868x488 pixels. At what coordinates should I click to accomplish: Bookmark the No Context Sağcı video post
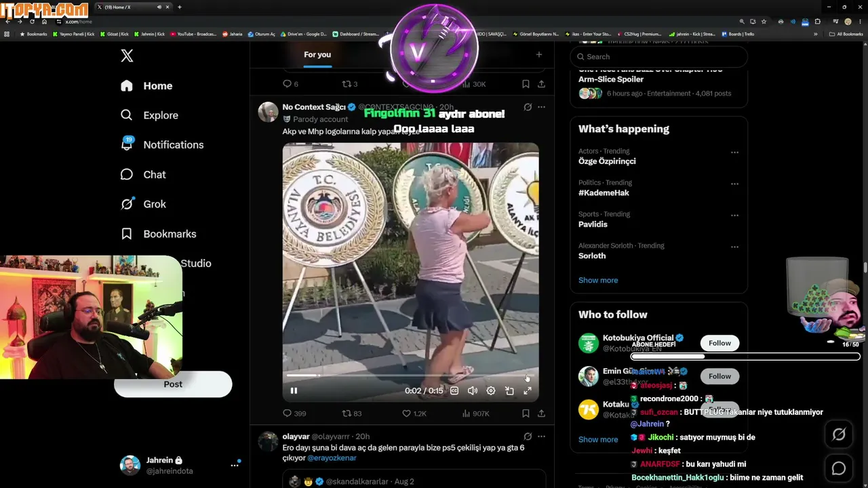tap(526, 413)
